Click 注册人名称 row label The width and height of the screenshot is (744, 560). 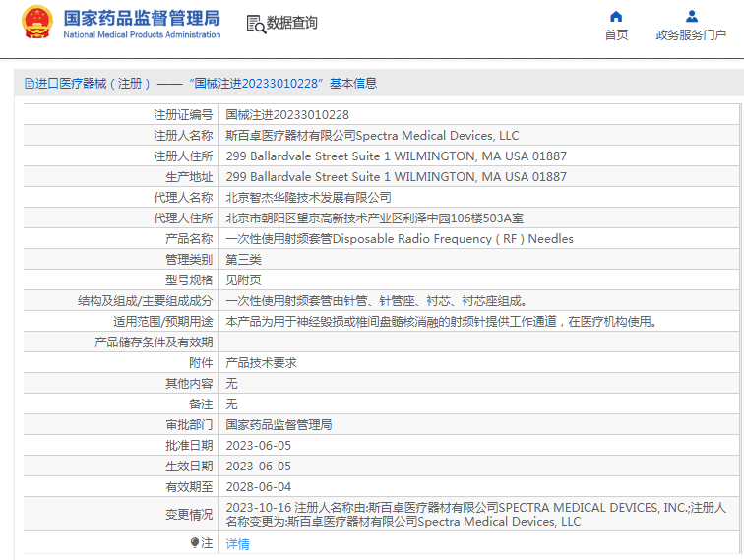(183, 136)
